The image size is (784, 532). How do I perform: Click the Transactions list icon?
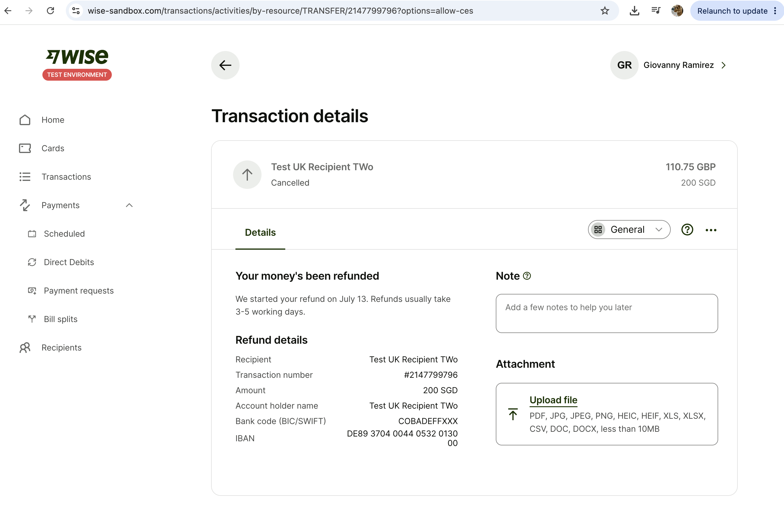click(x=25, y=177)
